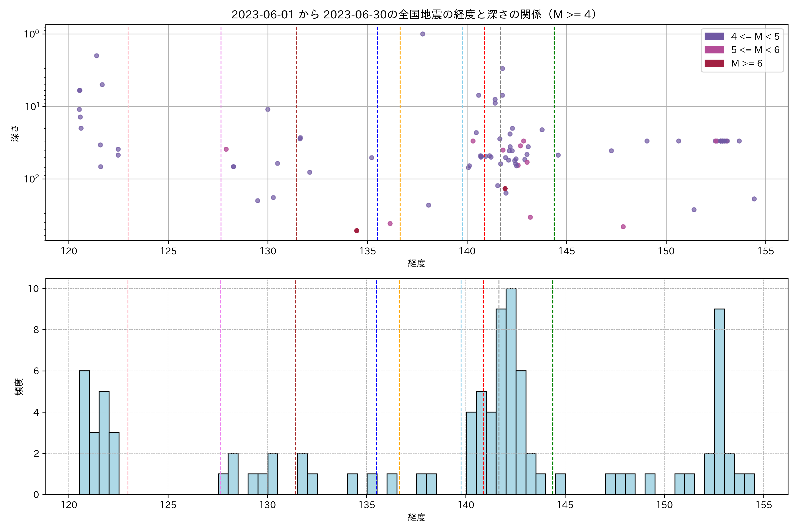Click the rightmost histogram bar near longitude 154
The height and width of the screenshot is (532, 798).
click(x=749, y=484)
